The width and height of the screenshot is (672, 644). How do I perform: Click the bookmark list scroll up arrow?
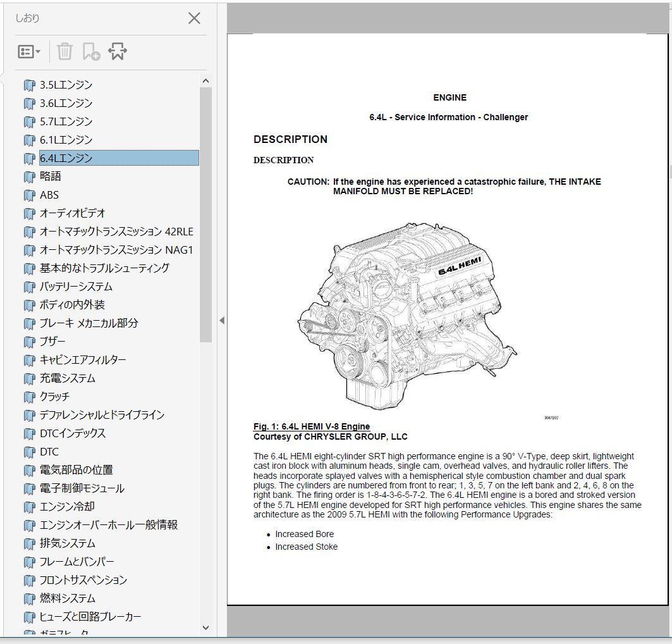pos(205,80)
